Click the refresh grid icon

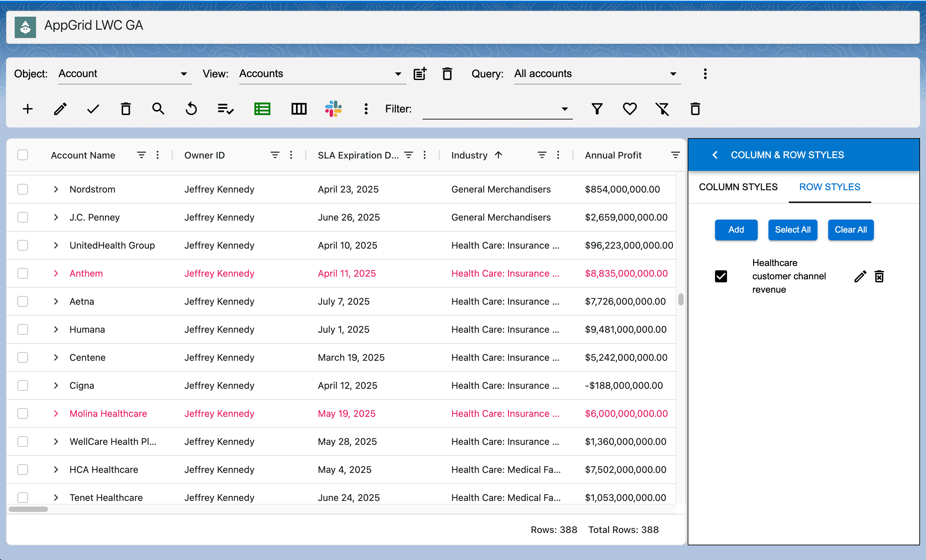pyautogui.click(x=191, y=109)
